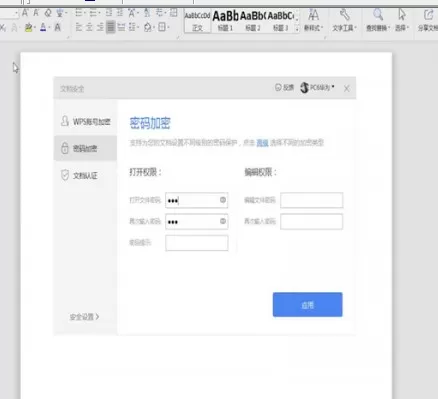Click the decrease indent icon

pyautogui.click(x=109, y=13)
